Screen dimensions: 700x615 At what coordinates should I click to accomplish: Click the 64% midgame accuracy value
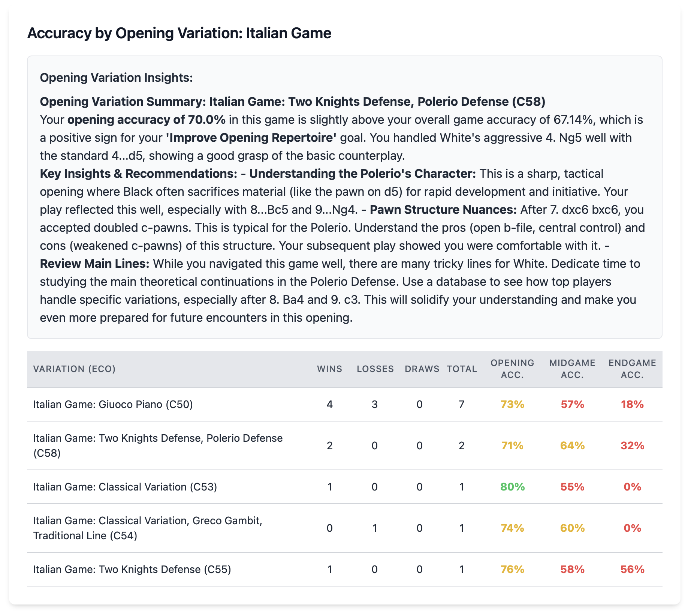click(x=572, y=445)
